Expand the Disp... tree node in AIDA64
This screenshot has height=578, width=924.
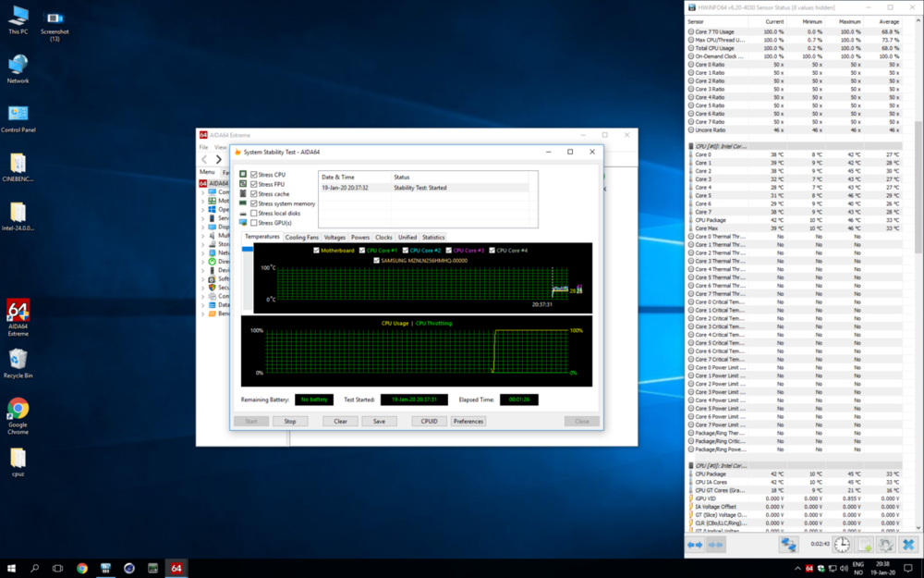pos(203,227)
